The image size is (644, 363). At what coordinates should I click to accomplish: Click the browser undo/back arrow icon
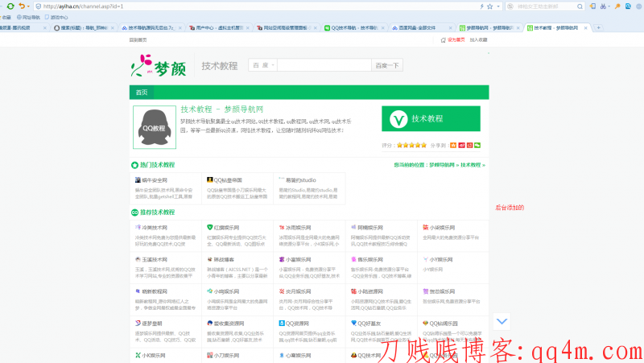pos(22,6)
